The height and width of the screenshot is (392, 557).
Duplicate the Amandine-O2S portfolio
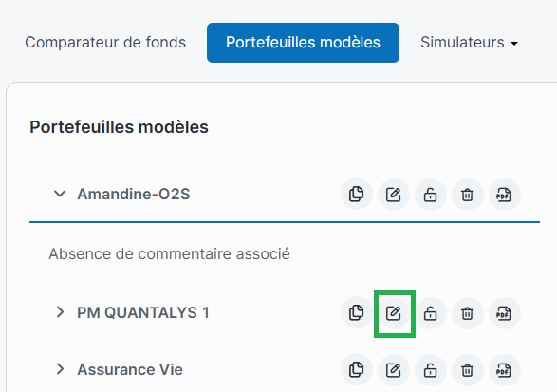pos(357,195)
